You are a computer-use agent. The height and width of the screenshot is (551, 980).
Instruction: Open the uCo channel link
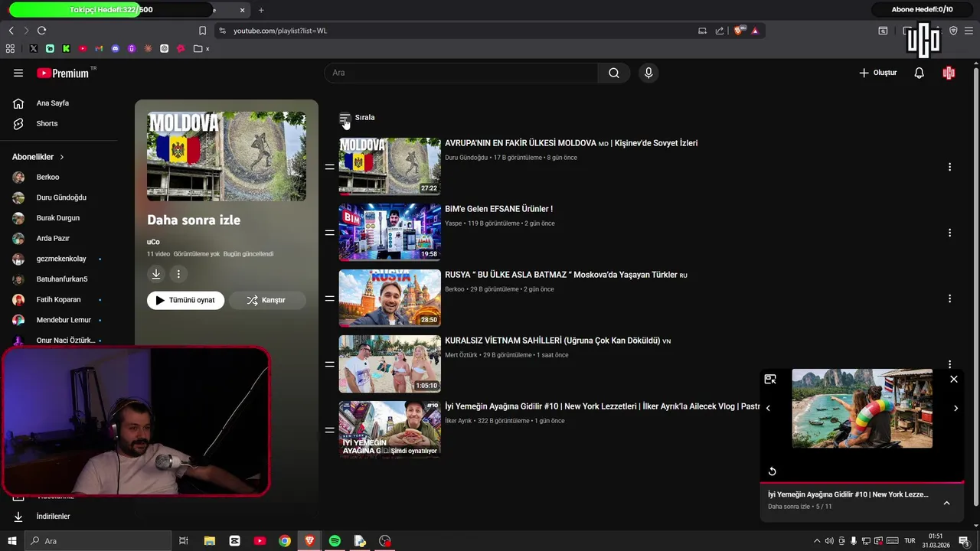pyautogui.click(x=153, y=242)
